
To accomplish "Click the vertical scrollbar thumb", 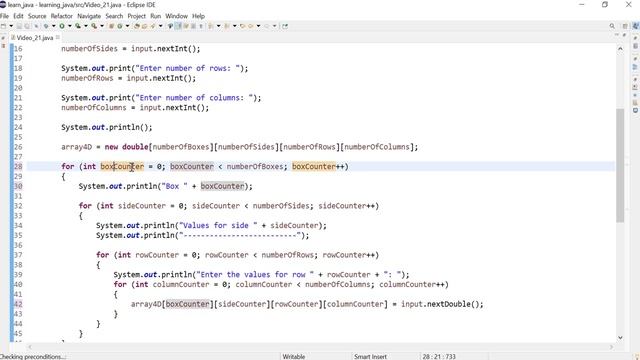I will click(620, 165).
